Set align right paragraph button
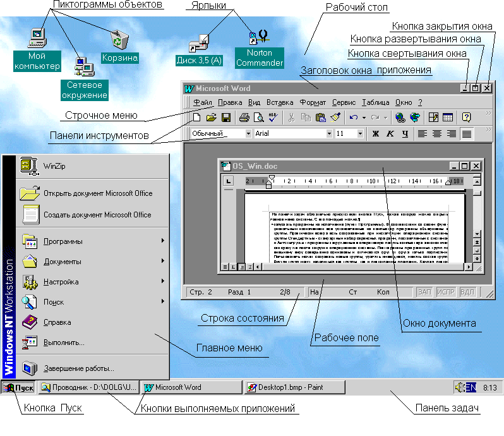 tap(452, 133)
